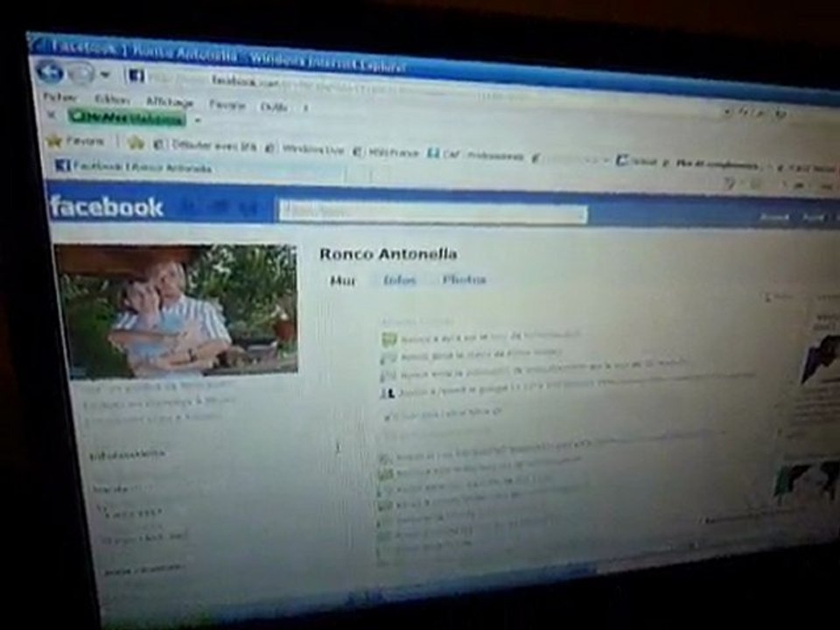The height and width of the screenshot is (630, 840).
Task: Click the browser Forward arrow button
Action: (x=81, y=73)
